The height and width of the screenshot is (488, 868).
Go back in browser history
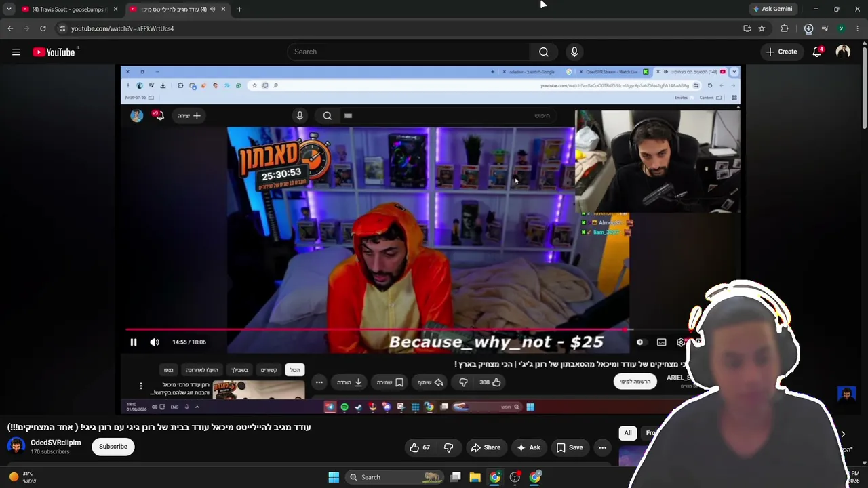[10, 28]
